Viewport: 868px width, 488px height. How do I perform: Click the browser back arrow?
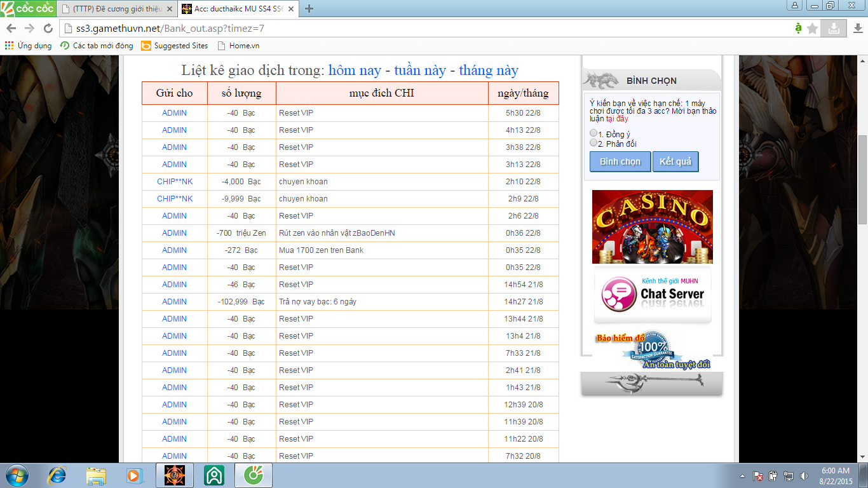[11, 29]
